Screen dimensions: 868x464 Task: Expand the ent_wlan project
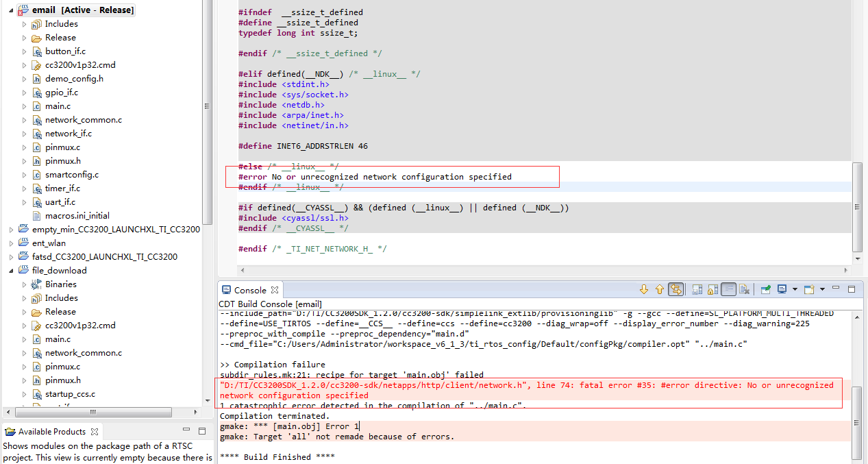11,243
